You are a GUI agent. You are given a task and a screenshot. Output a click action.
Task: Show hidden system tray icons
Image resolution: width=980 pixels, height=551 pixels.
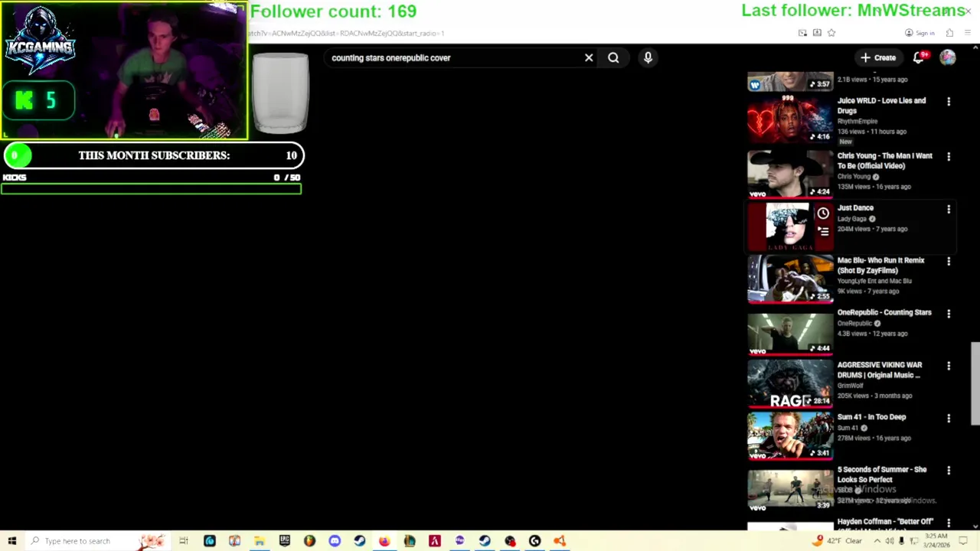click(x=877, y=541)
